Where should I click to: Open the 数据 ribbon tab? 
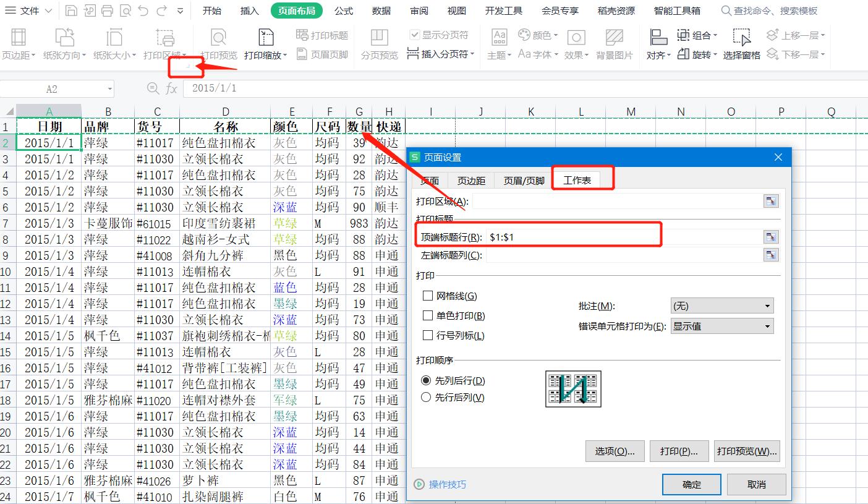(381, 10)
